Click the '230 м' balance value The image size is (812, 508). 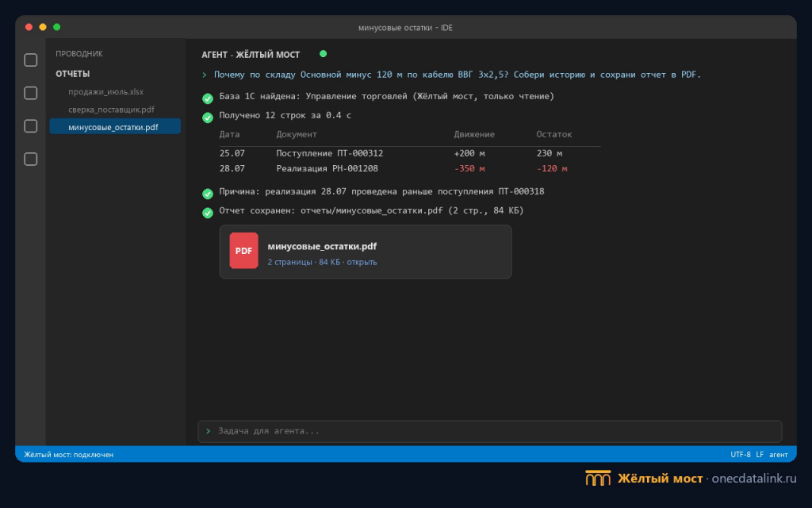tap(549, 153)
